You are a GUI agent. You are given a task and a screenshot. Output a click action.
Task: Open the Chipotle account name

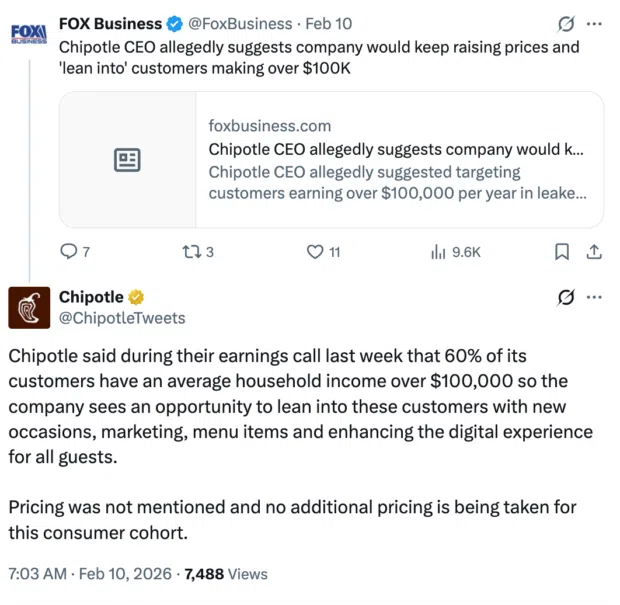[91, 297]
